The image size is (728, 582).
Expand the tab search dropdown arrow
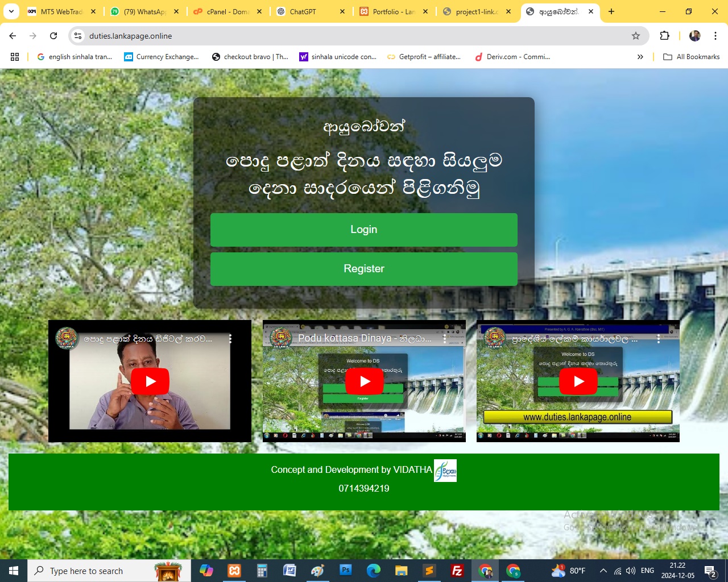click(11, 11)
